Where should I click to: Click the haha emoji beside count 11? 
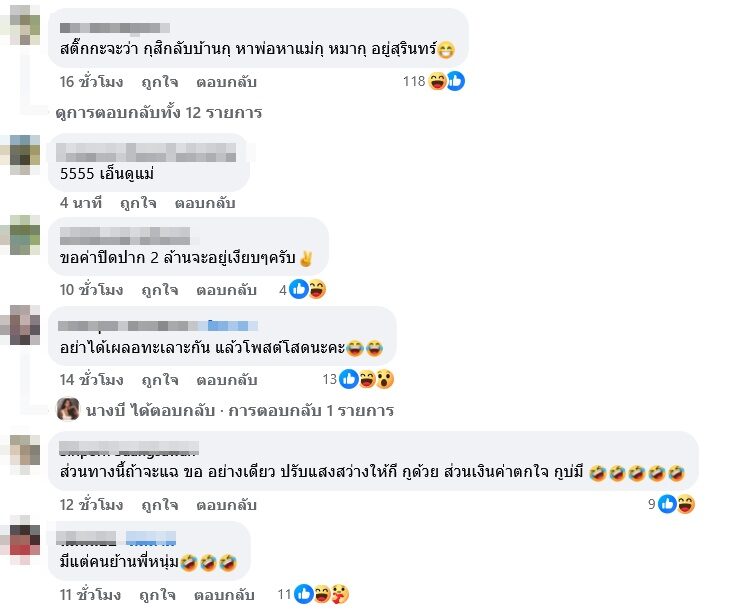coord(322,594)
